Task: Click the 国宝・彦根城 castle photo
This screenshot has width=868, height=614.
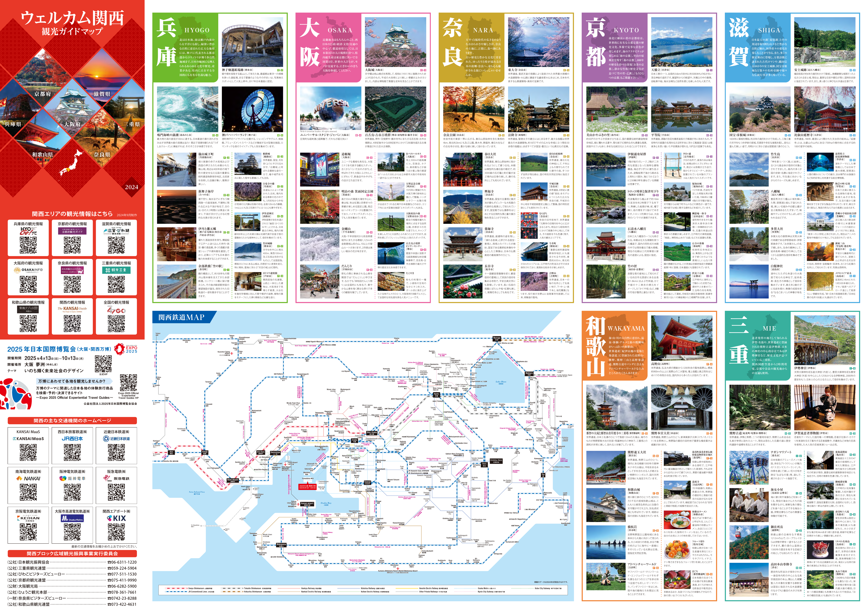Action: click(x=760, y=109)
